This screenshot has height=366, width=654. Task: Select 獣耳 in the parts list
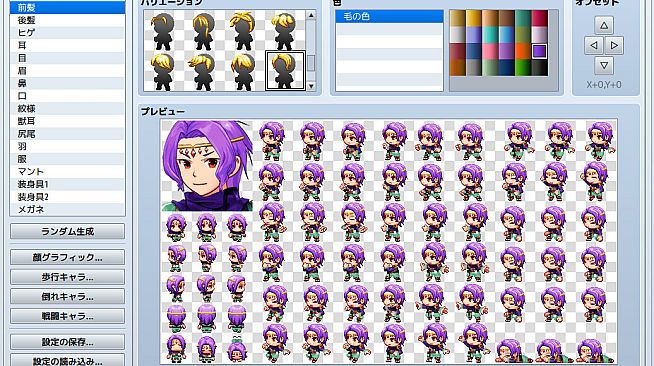67,121
